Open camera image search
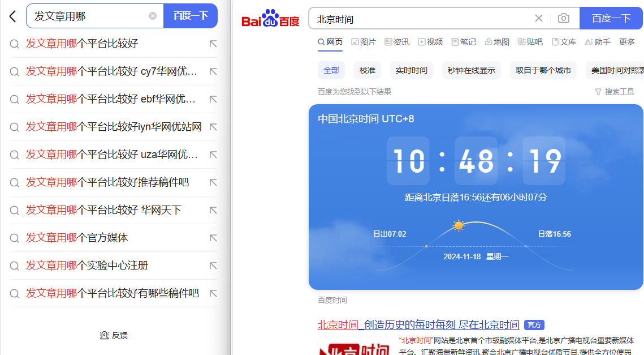 coord(564,19)
